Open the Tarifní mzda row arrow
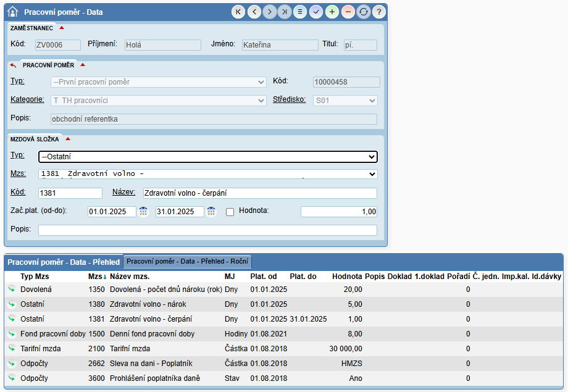 (x=11, y=349)
